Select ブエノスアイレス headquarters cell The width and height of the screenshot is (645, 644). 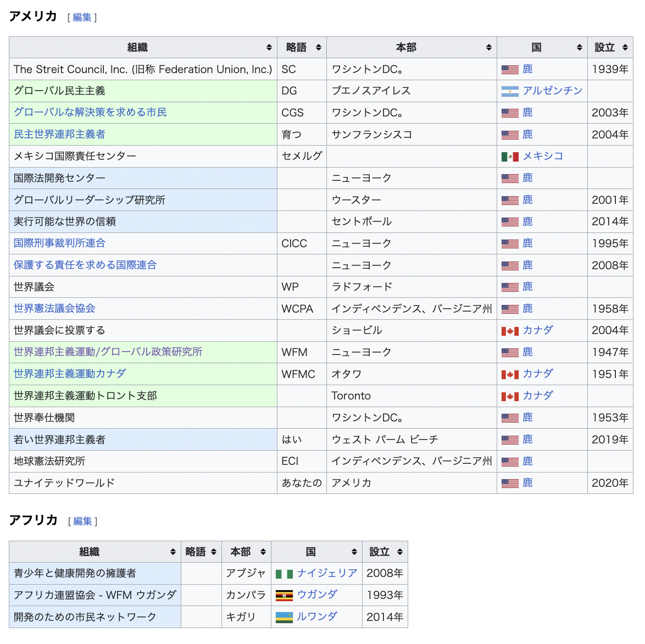tap(412, 91)
